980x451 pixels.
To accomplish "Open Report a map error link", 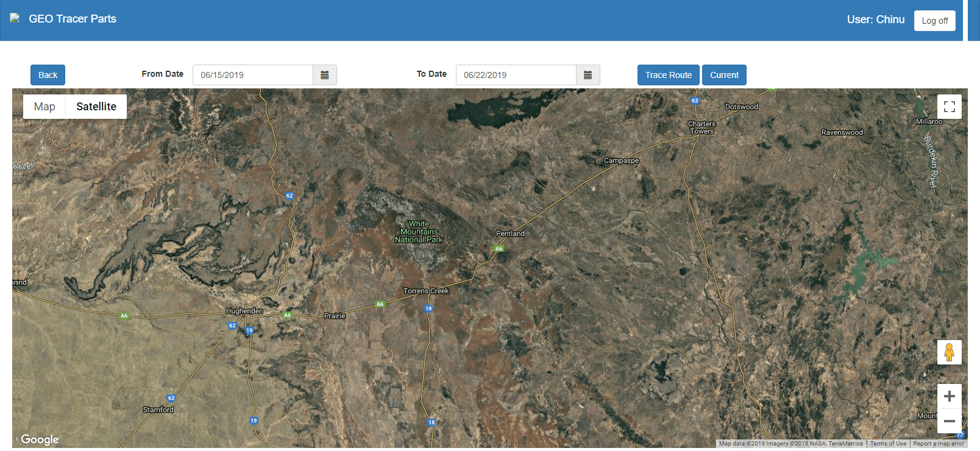I will pos(939,444).
